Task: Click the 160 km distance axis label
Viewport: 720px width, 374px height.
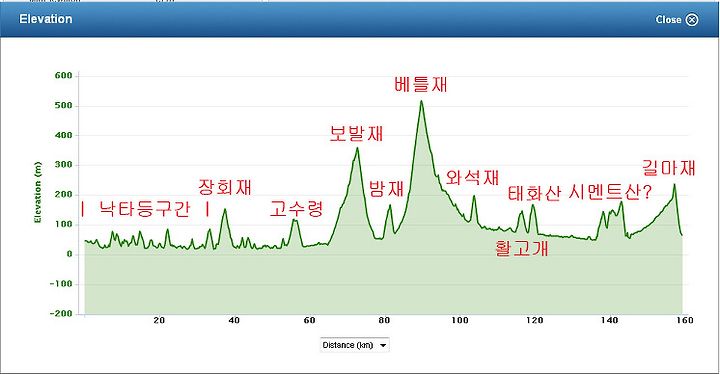Action: (x=684, y=320)
